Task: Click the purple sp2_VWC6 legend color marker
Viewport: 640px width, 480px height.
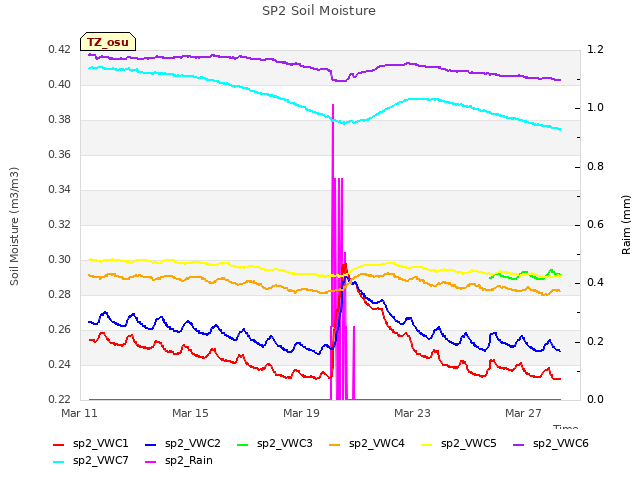Action: pos(519,444)
